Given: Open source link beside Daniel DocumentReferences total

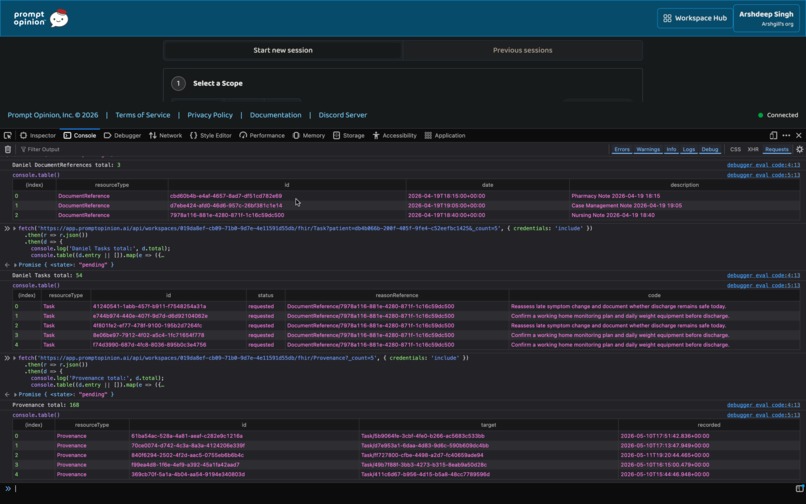Looking at the screenshot, I should [763, 165].
